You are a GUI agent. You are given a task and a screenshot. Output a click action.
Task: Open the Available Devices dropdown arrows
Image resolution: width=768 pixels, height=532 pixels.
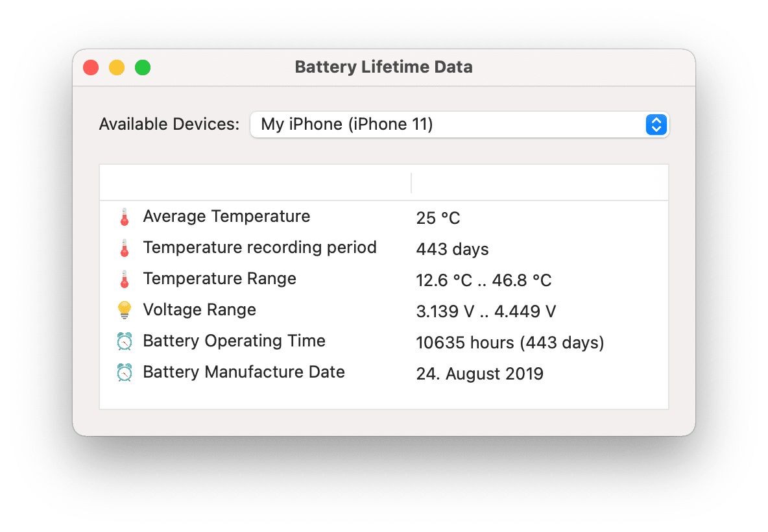(656, 125)
